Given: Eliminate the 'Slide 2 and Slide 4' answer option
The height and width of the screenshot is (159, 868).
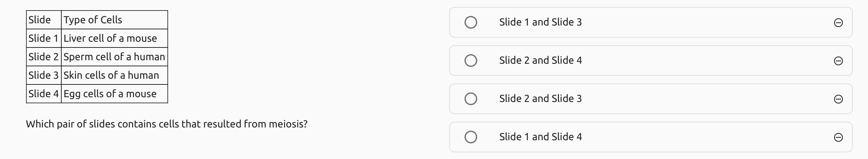Looking at the screenshot, I should coord(838,61).
